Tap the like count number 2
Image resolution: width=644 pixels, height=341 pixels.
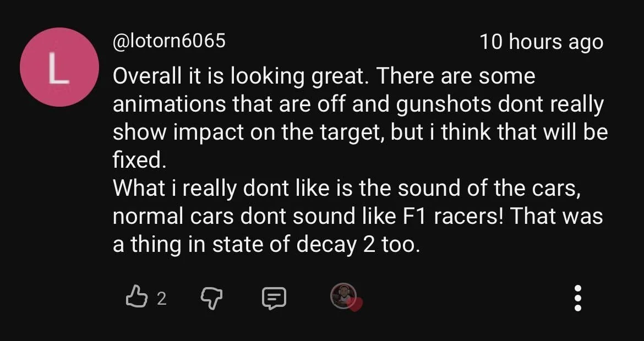[x=162, y=299]
